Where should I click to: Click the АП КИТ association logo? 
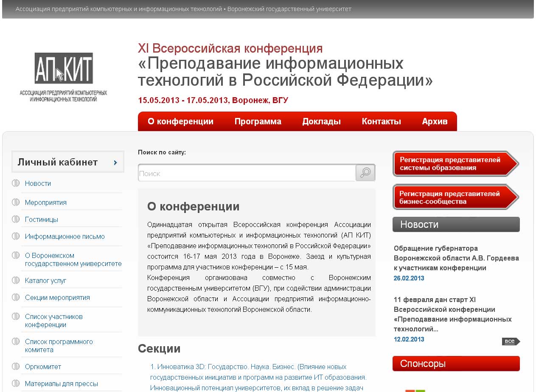click(x=63, y=77)
